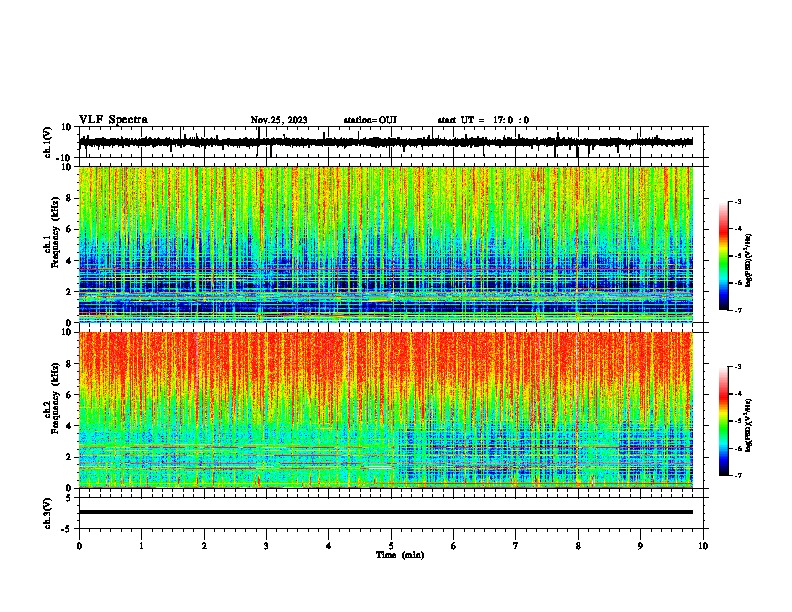Screen dimensions: 792x612
Task: Click the "ch.3(V)" vertical axis label
Action: tap(48, 513)
